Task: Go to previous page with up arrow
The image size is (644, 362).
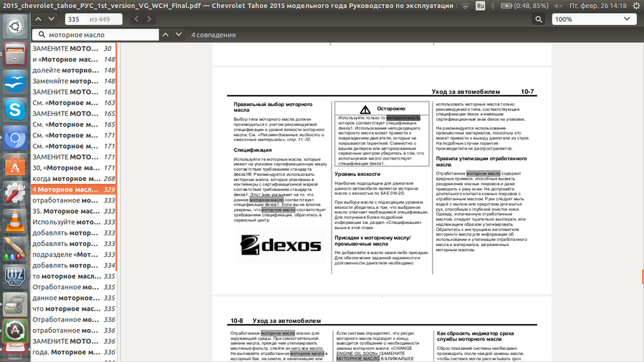Action: pyautogui.click(x=38, y=19)
